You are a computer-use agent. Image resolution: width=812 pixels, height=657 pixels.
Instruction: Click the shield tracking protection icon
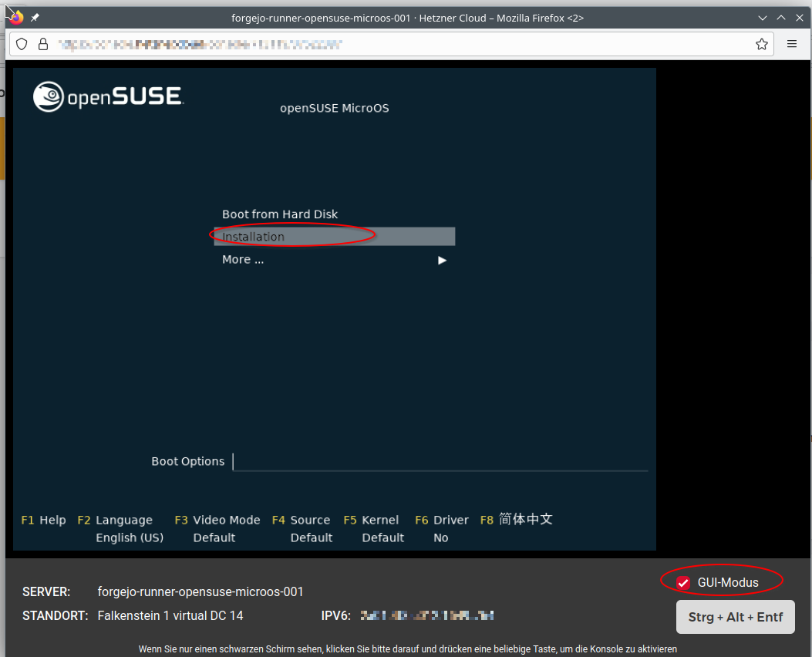(22, 44)
